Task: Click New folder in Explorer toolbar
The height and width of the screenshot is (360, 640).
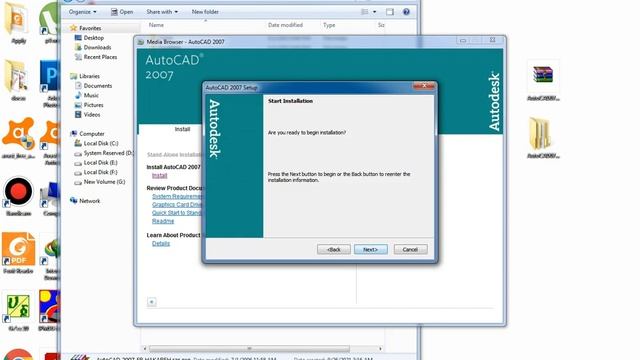Action: click(x=205, y=12)
